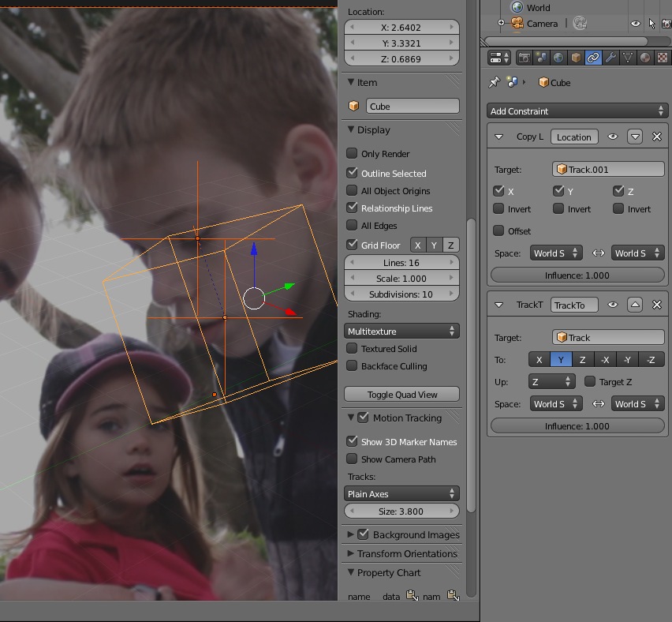Select -Z as TrackTo axis
Screen dimensions: 672x622
[651, 359]
